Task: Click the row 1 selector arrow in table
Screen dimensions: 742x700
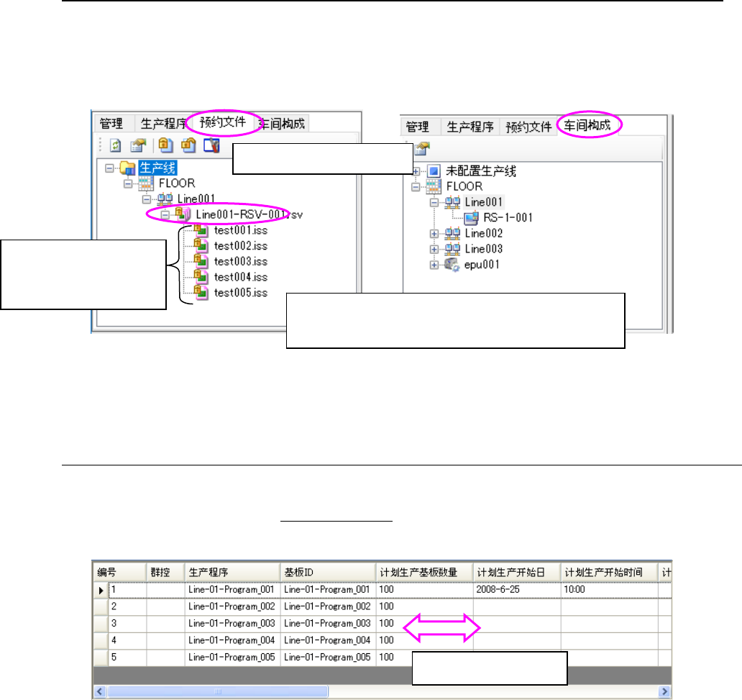Action: point(101,590)
